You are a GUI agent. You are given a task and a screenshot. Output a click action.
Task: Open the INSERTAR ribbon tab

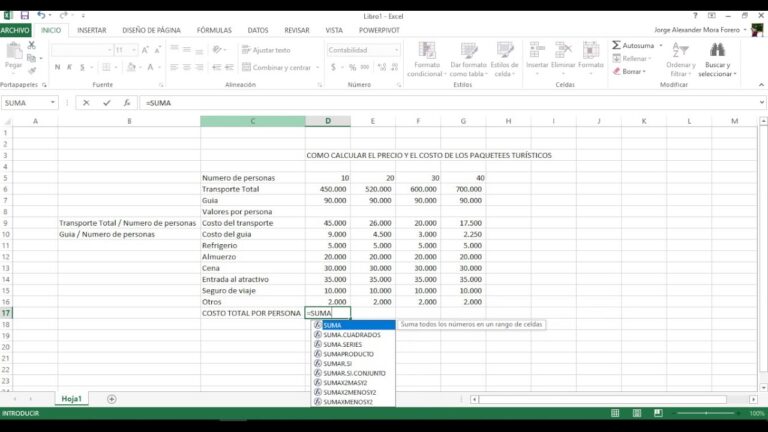(x=92, y=31)
